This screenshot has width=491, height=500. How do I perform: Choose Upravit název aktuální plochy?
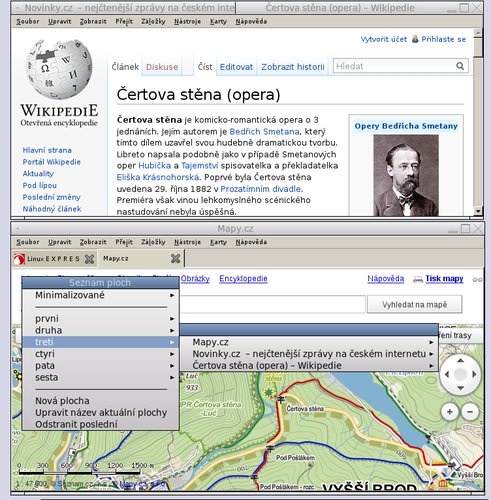(x=101, y=413)
